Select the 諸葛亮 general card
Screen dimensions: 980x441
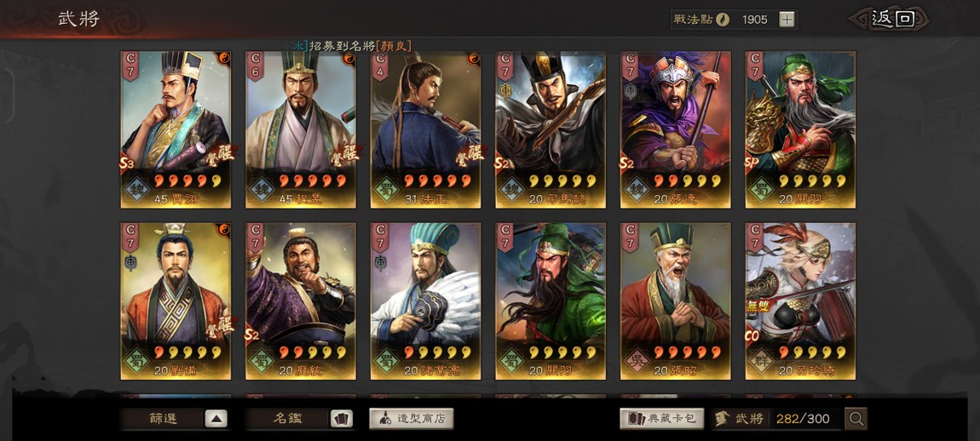(x=425, y=301)
